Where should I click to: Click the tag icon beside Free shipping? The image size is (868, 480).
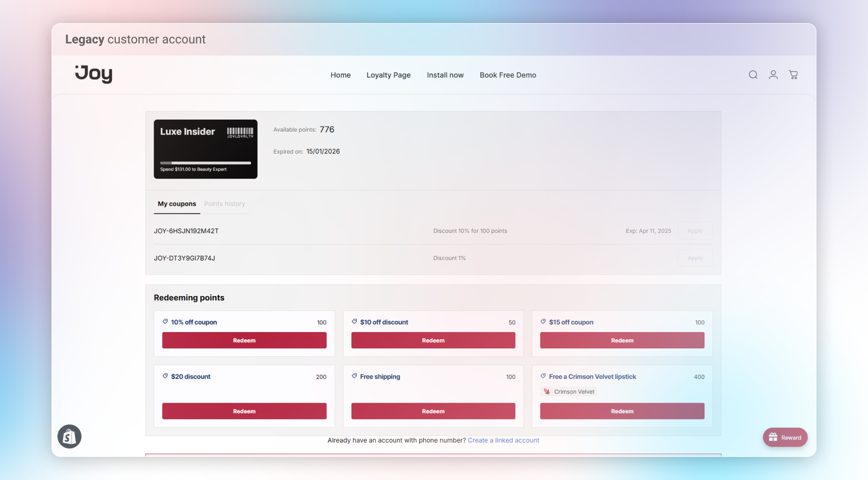[x=354, y=376]
